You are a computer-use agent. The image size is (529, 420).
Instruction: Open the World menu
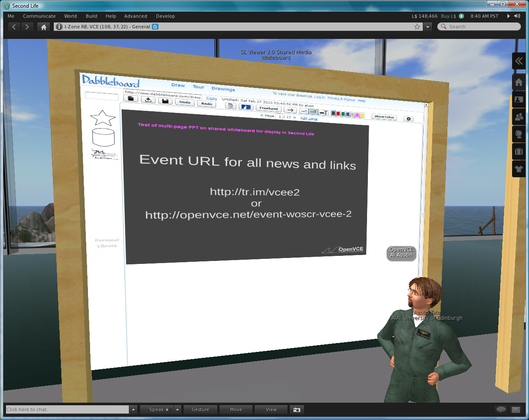[71, 16]
